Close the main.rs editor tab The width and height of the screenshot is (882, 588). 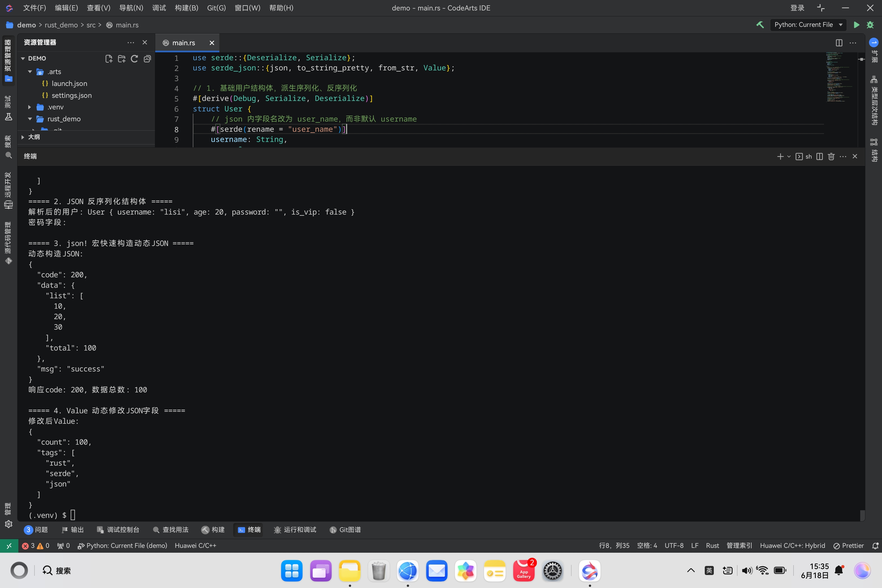click(x=212, y=43)
